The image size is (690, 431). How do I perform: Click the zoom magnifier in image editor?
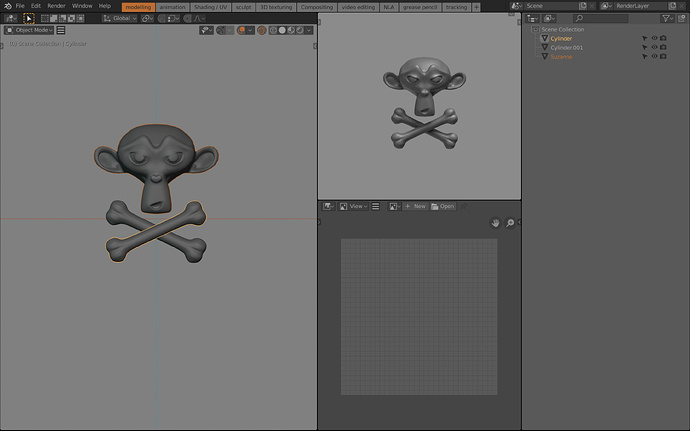pos(510,223)
